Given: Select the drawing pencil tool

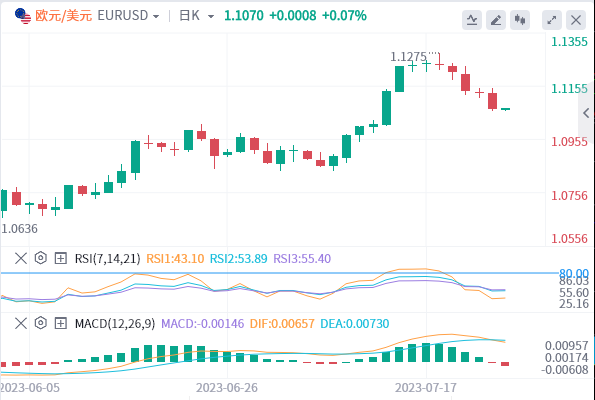Looking at the screenshot, I should (496, 20).
